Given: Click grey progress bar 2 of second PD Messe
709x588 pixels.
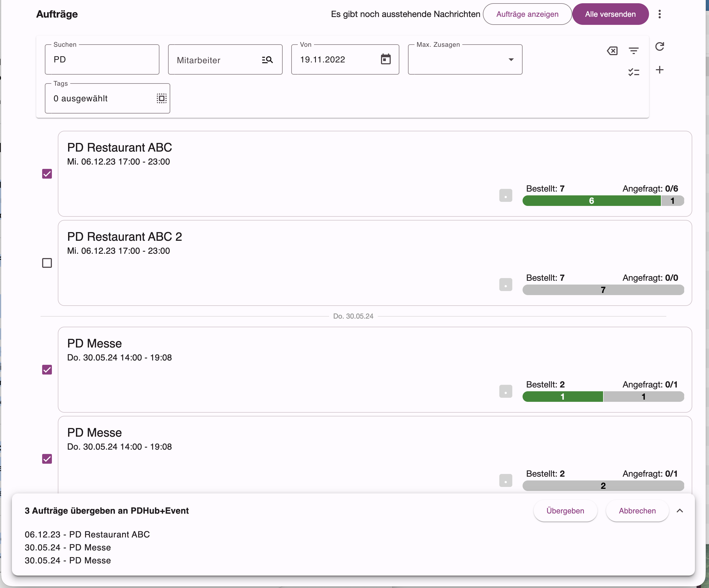Looking at the screenshot, I should (x=603, y=486).
